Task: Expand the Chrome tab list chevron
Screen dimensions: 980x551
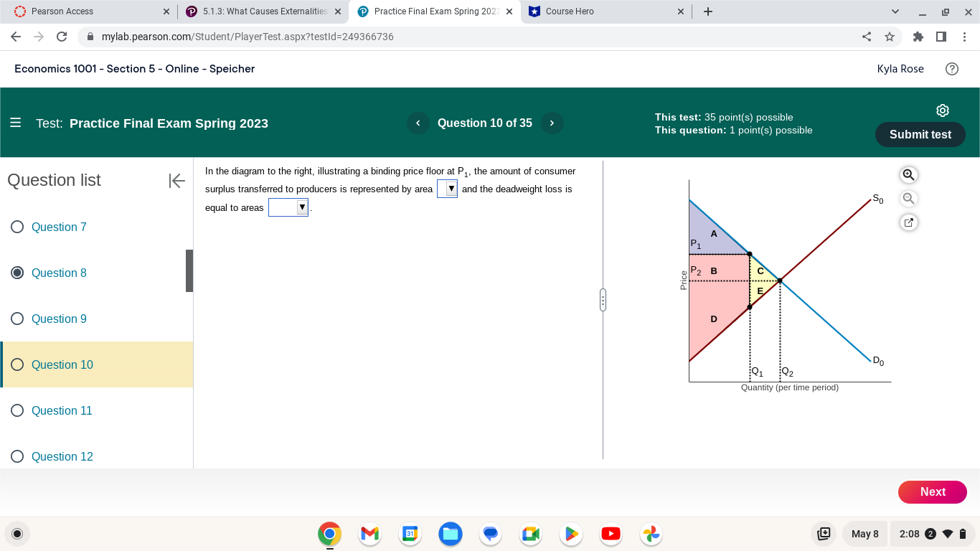Action: pyautogui.click(x=895, y=11)
